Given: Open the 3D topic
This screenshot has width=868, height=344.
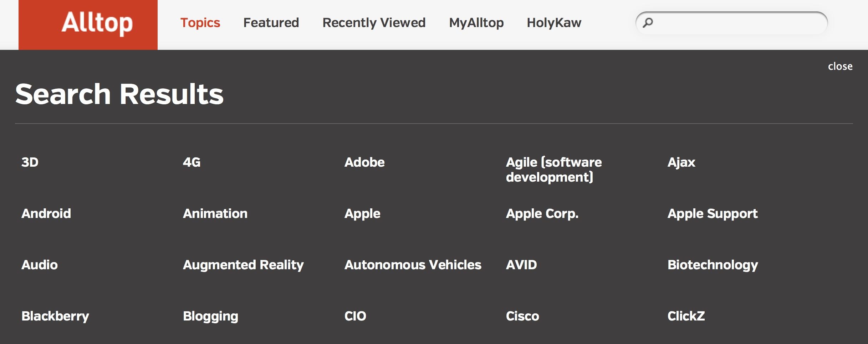Looking at the screenshot, I should 30,162.
